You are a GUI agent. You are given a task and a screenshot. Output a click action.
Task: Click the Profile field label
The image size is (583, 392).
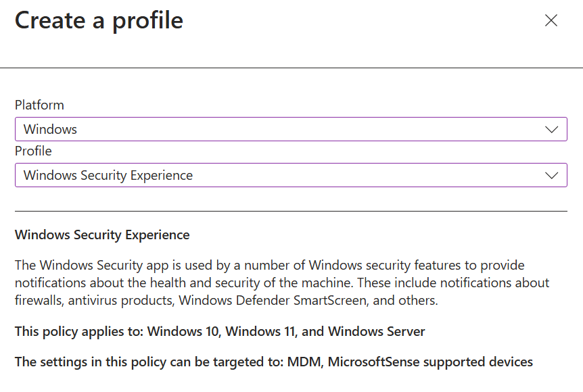33,151
